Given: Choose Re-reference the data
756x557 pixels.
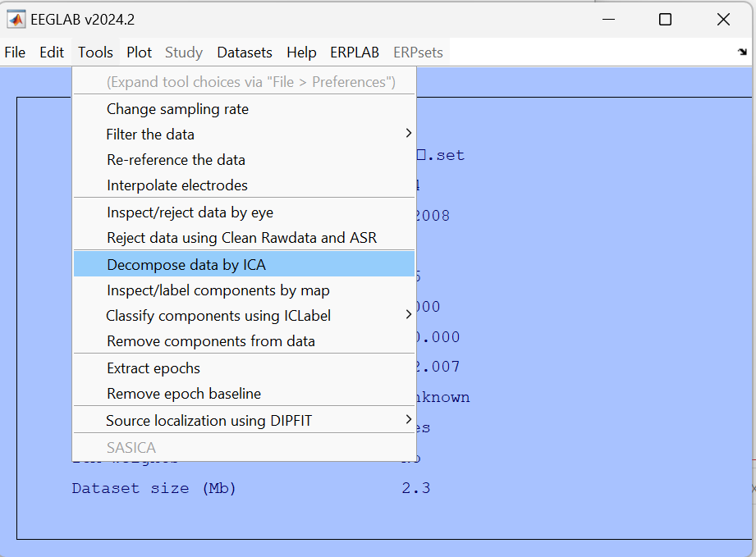Looking at the screenshot, I should click(x=244, y=160).
